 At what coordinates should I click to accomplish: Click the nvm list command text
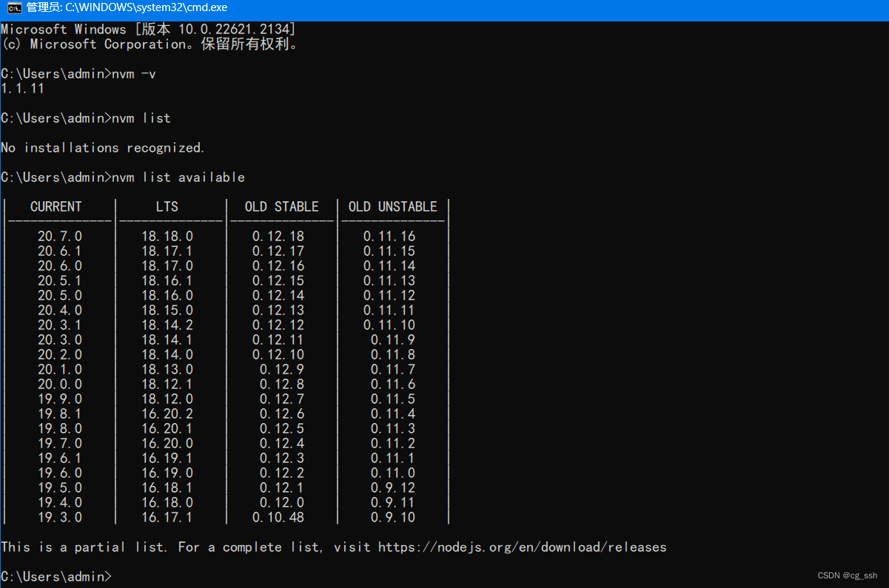141,118
